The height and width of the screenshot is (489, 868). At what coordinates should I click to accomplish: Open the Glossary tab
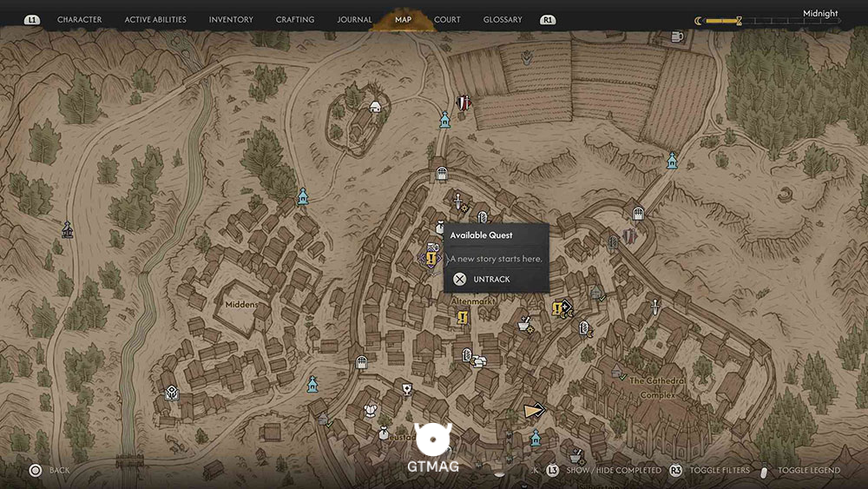pyautogui.click(x=503, y=19)
